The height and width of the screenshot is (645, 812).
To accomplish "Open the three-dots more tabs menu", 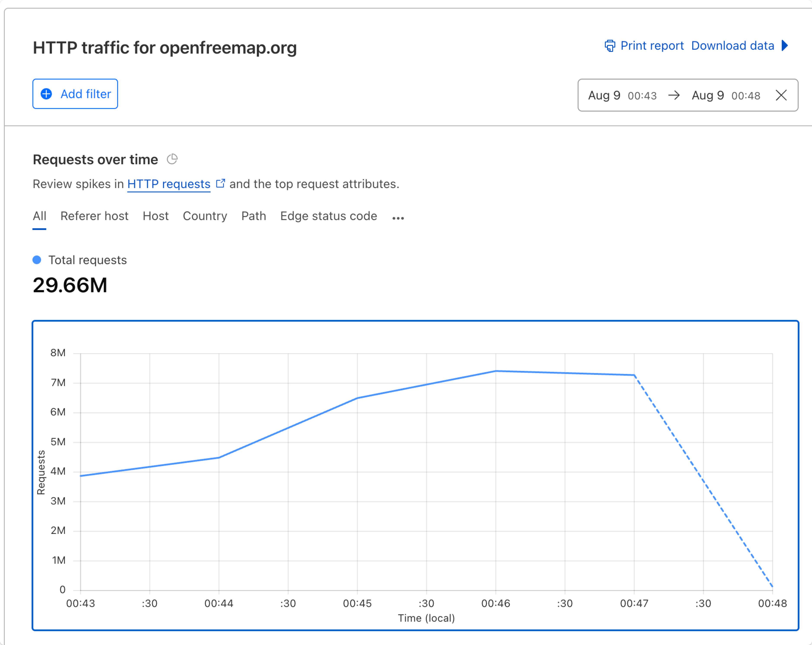I will click(x=398, y=218).
